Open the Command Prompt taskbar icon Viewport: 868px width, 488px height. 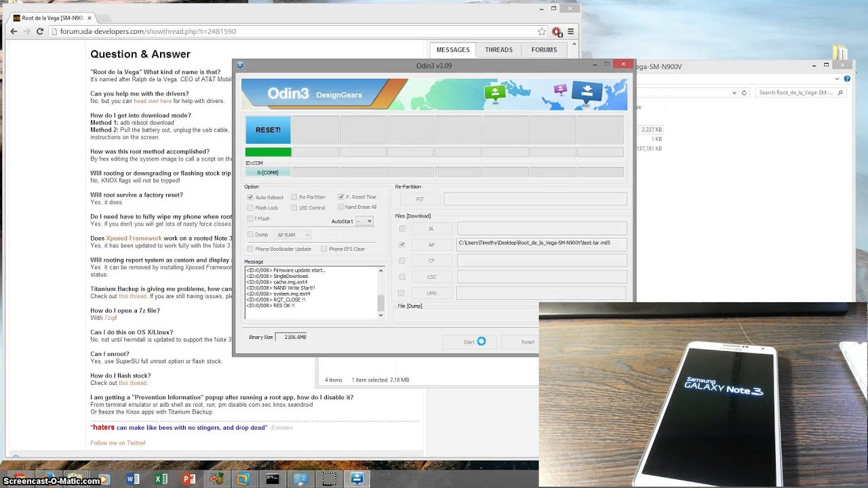point(272,479)
